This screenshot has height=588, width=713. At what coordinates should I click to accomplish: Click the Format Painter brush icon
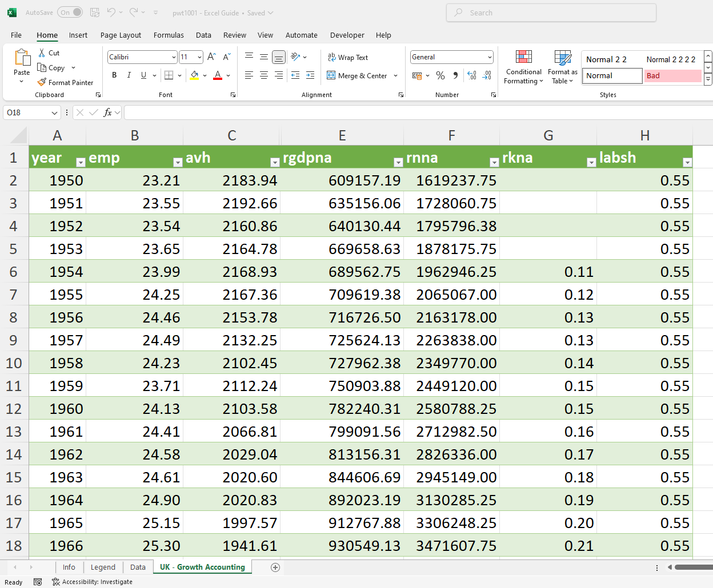click(x=42, y=82)
